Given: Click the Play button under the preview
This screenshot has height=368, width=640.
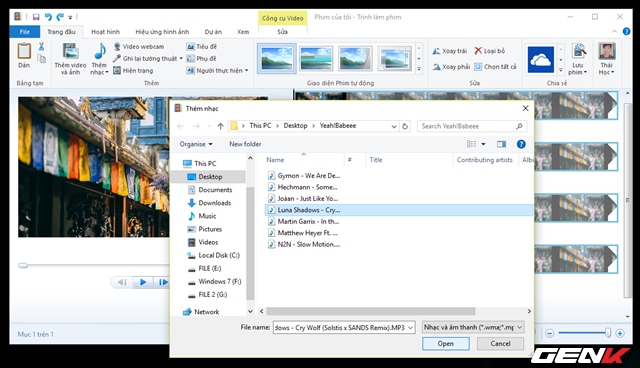Looking at the screenshot, I should point(143,282).
